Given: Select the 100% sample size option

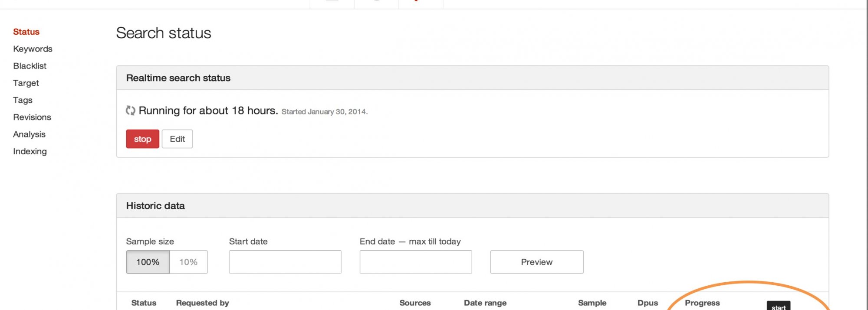Looking at the screenshot, I should pos(148,262).
